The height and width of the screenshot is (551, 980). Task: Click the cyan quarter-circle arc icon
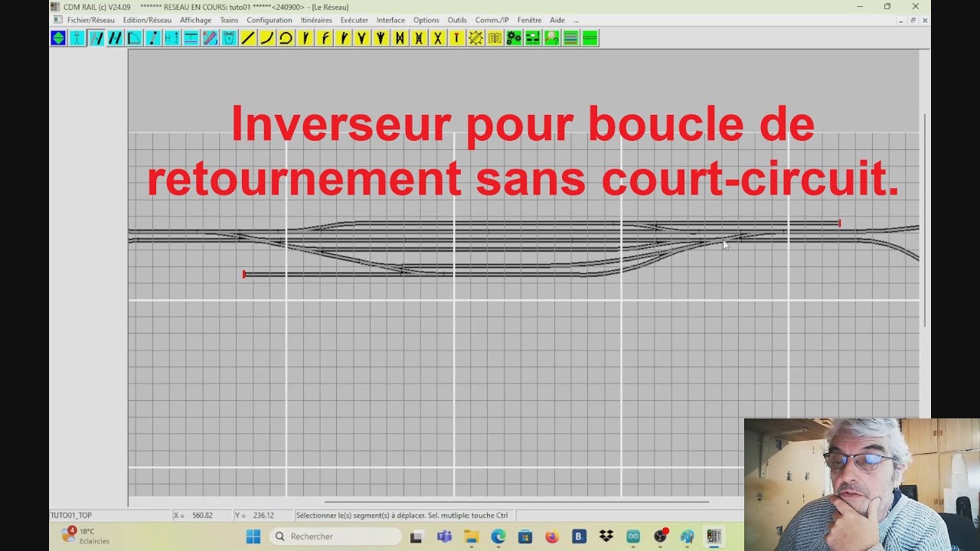[x=134, y=38]
